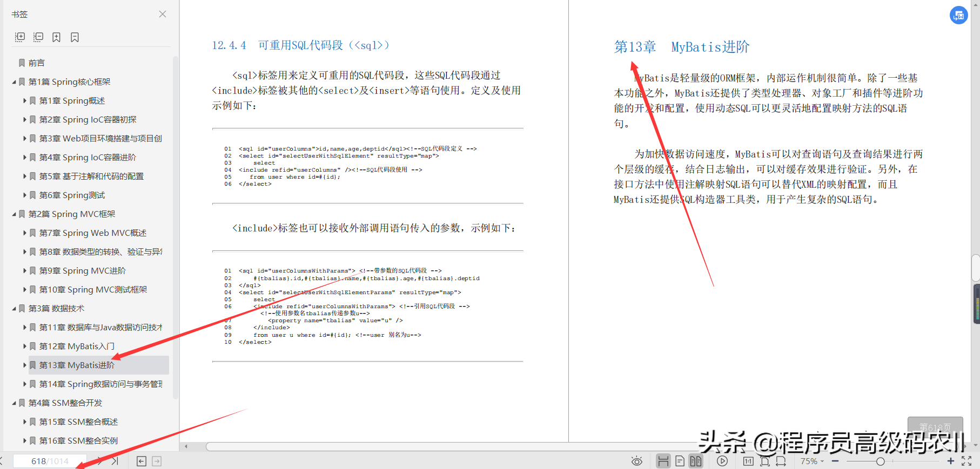Viewport: 980px width, 469px height.
Task: Collapse the 第4篇 SSM整合开发 section
Action: point(14,403)
